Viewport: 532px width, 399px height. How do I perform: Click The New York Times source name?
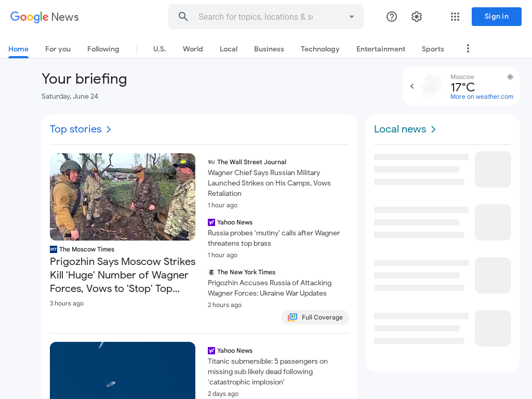pos(246,272)
